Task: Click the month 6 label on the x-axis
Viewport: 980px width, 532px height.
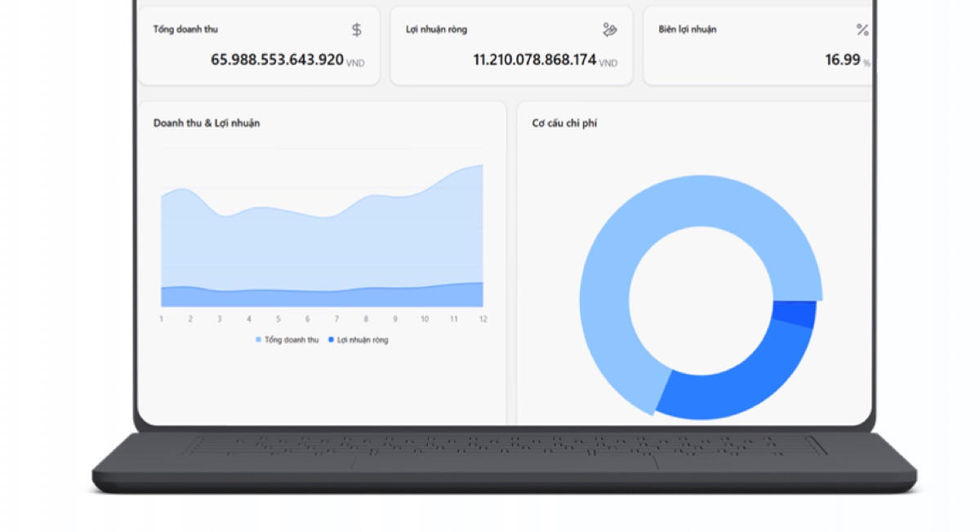Action: coord(307,319)
